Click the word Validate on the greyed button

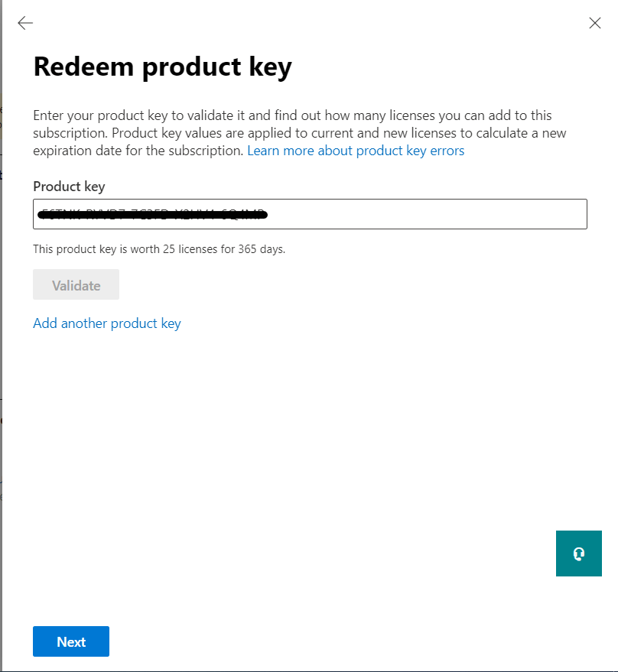[x=76, y=285]
